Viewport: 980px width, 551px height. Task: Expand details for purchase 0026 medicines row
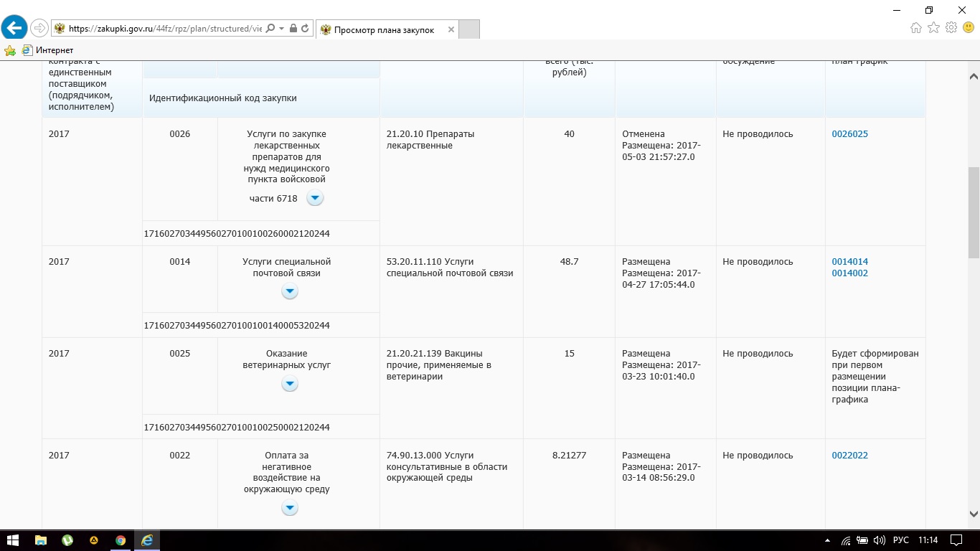pyautogui.click(x=315, y=198)
